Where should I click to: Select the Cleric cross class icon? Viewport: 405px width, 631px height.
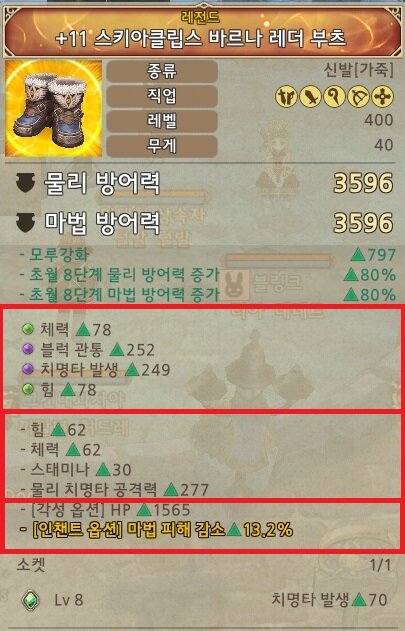(382, 97)
